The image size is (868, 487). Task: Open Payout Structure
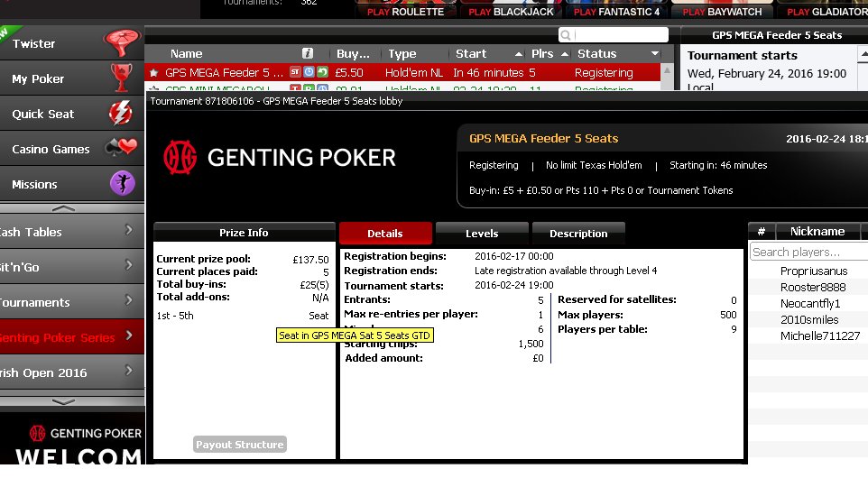click(x=240, y=445)
